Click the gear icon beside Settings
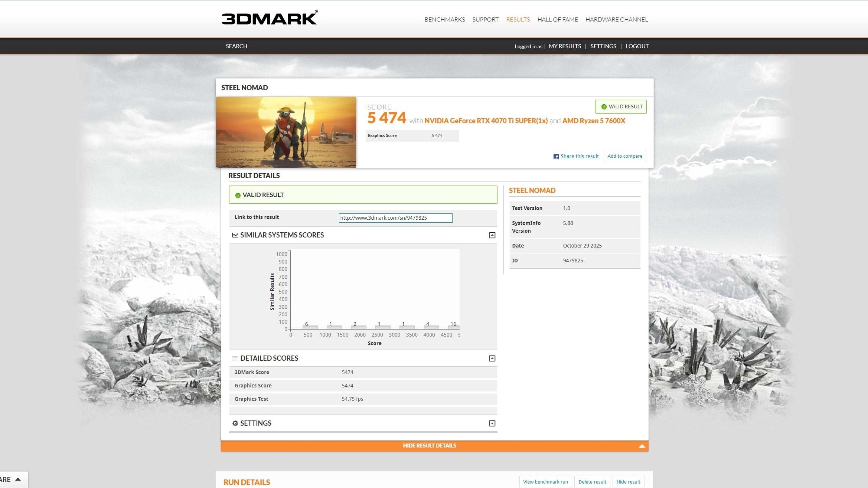Viewport: 868px width, 488px height. [x=235, y=423]
